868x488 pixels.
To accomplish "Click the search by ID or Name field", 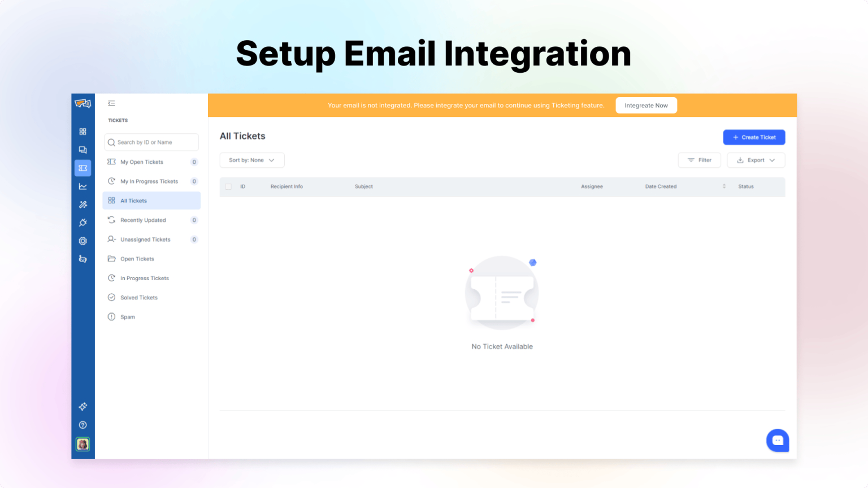I will click(151, 142).
